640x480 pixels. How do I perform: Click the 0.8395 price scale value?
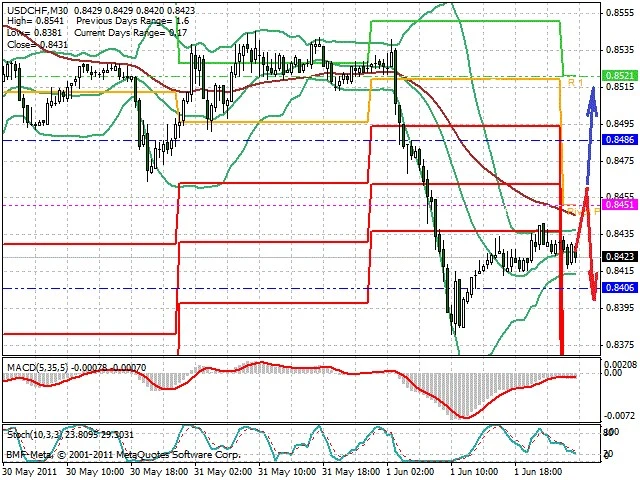click(620, 307)
